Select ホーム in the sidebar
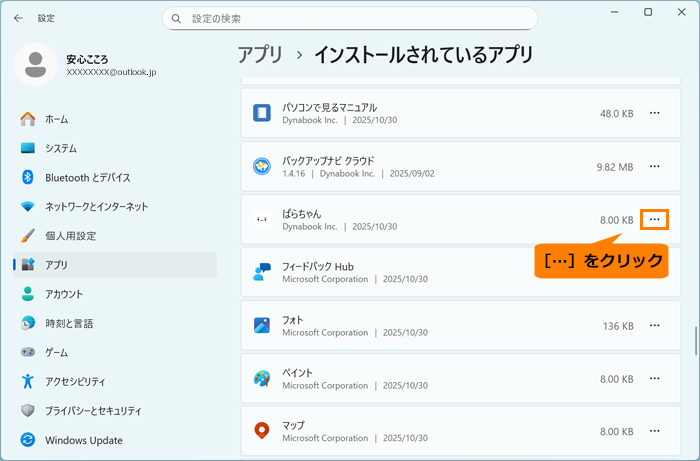The image size is (700, 461). [115, 119]
